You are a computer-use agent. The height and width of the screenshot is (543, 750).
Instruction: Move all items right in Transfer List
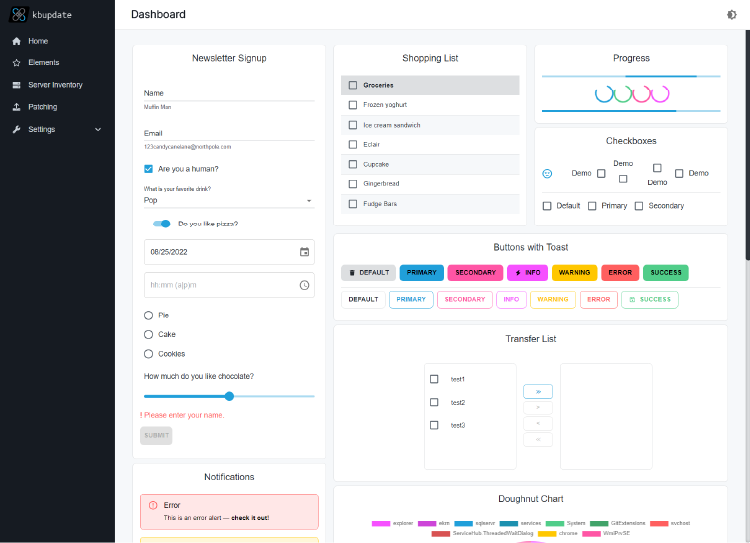pyautogui.click(x=537, y=391)
